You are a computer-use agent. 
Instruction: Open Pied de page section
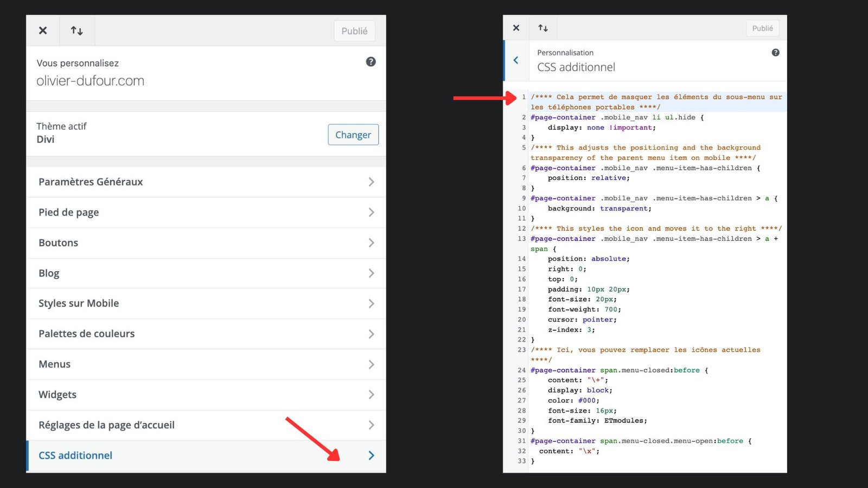(206, 213)
